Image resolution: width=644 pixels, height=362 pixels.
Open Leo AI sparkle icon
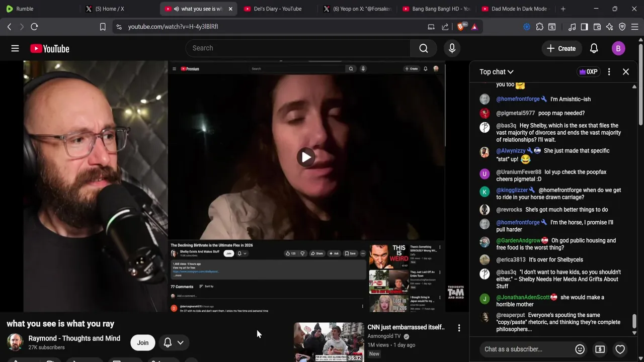pos(609,27)
